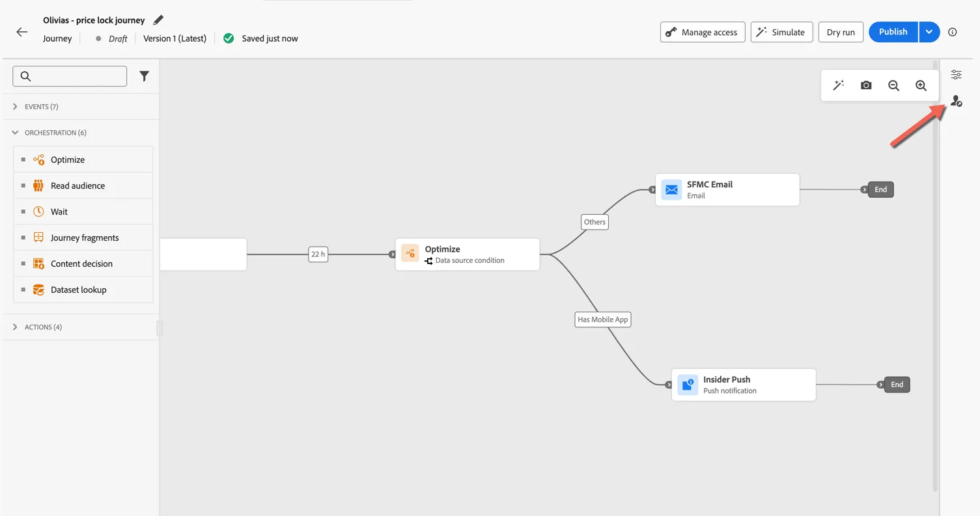
Task: Zoom out of the canvas
Action: (x=893, y=85)
